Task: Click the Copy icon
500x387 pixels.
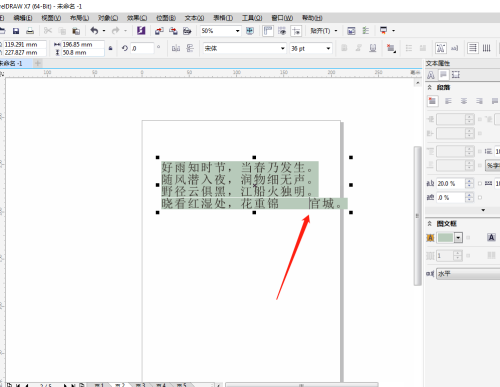Action: (62, 31)
